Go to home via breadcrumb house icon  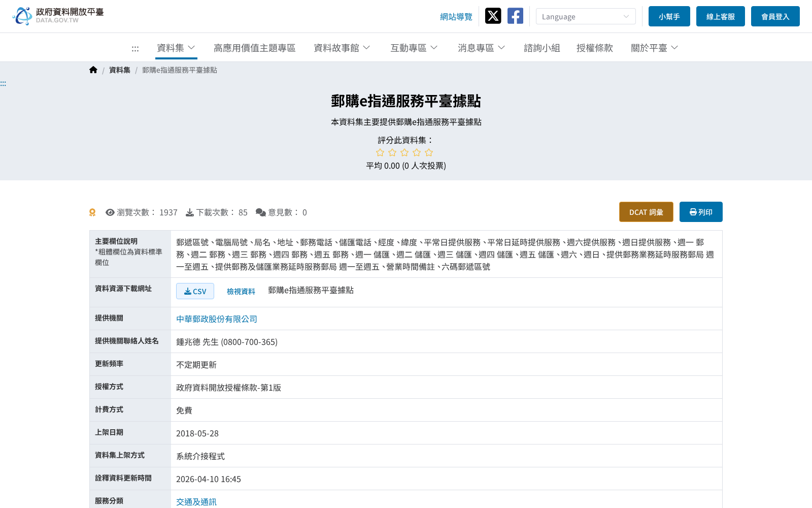coord(93,70)
